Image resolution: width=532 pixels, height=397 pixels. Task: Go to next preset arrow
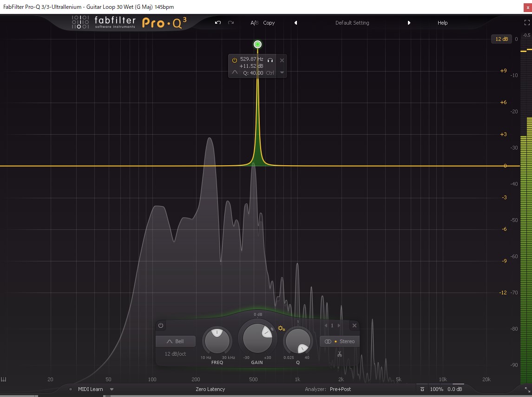409,23
